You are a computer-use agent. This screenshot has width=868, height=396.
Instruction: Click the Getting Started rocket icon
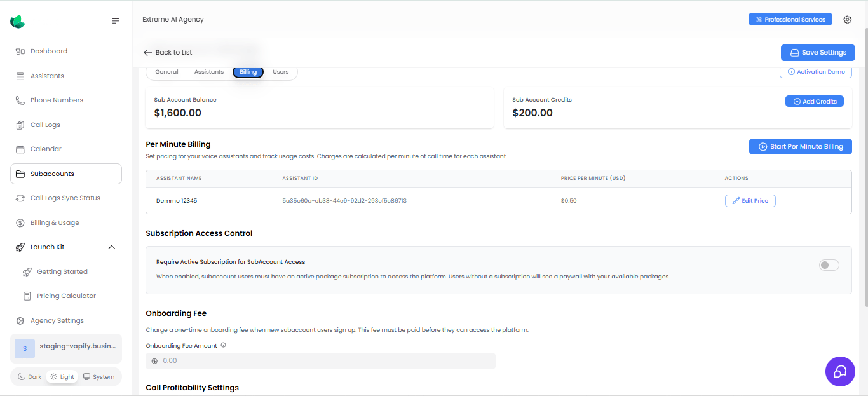(x=27, y=272)
